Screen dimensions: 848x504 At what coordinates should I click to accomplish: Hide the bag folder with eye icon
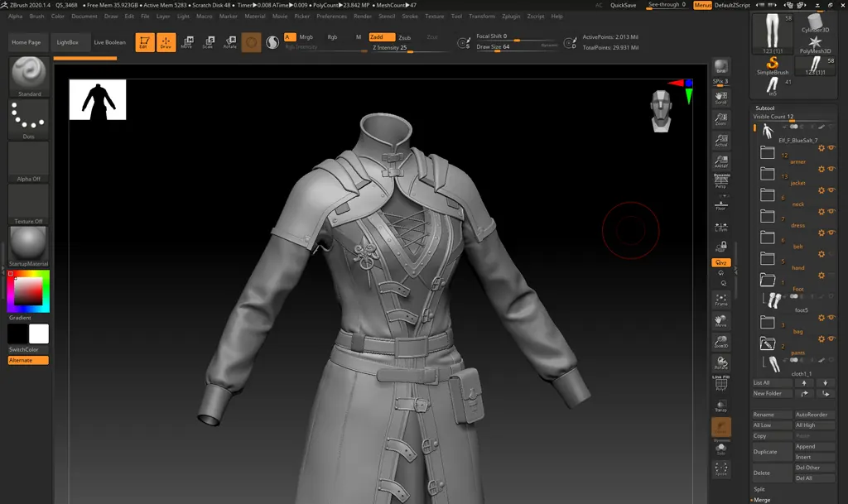[x=831, y=318]
